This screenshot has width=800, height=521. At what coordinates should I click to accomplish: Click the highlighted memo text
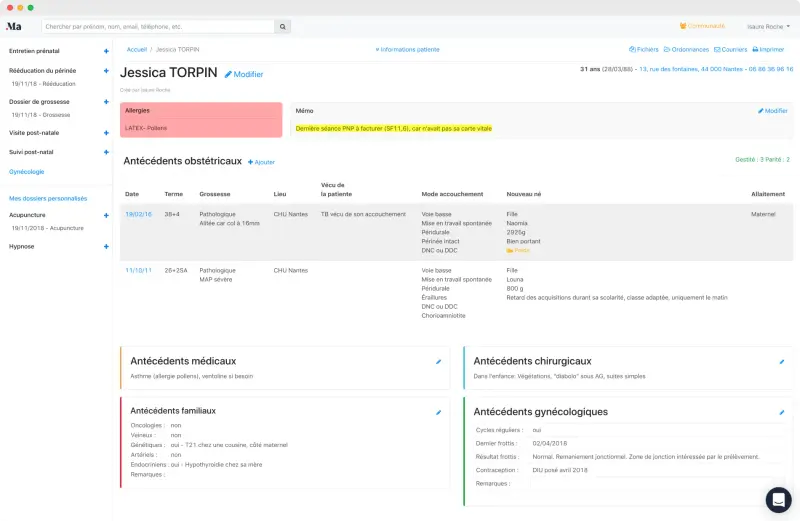tap(393, 129)
